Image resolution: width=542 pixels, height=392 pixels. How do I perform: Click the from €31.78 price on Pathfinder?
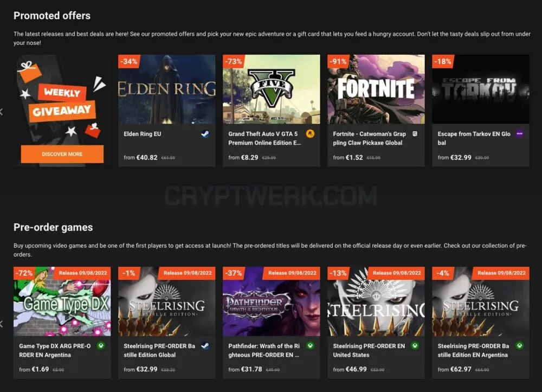[x=245, y=369]
